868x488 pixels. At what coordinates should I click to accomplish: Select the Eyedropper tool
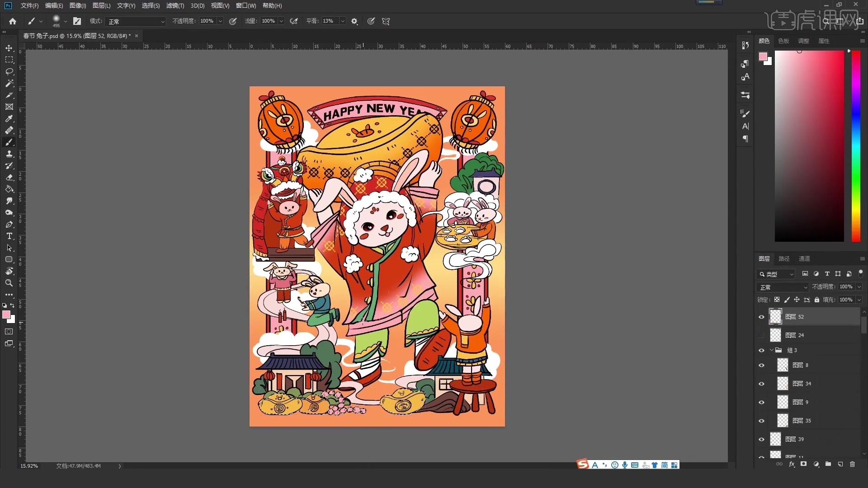coord(9,118)
